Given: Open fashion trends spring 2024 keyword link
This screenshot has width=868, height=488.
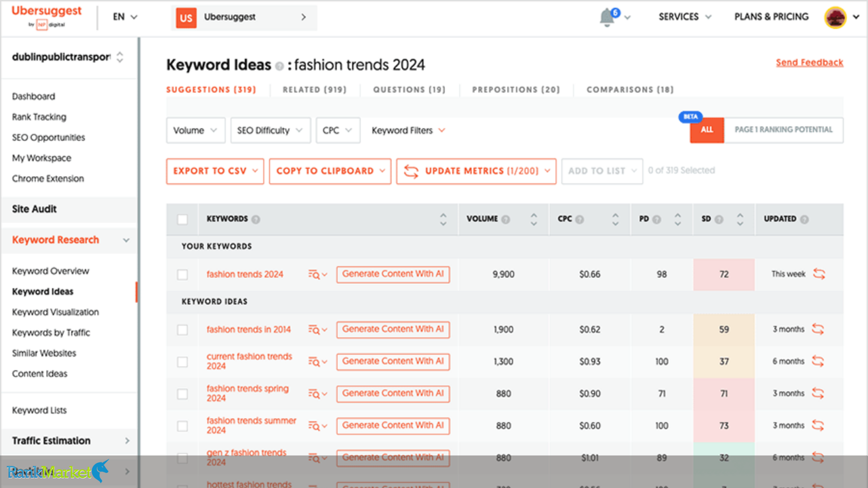Looking at the screenshot, I should click(x=248, y=393).
